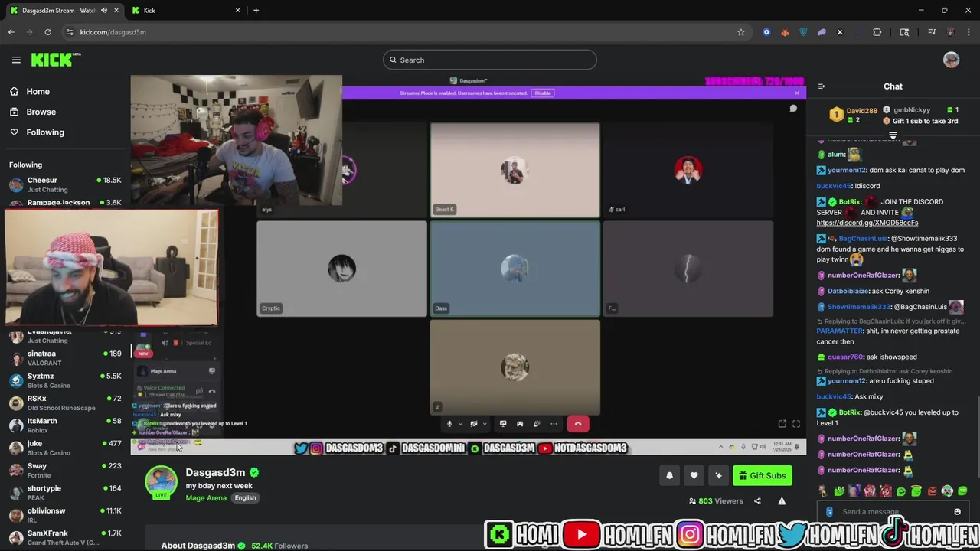Mute the tab with the speaker icon
Screen dimensions: 980x551
pyautogui.click(x=104, y=11)
